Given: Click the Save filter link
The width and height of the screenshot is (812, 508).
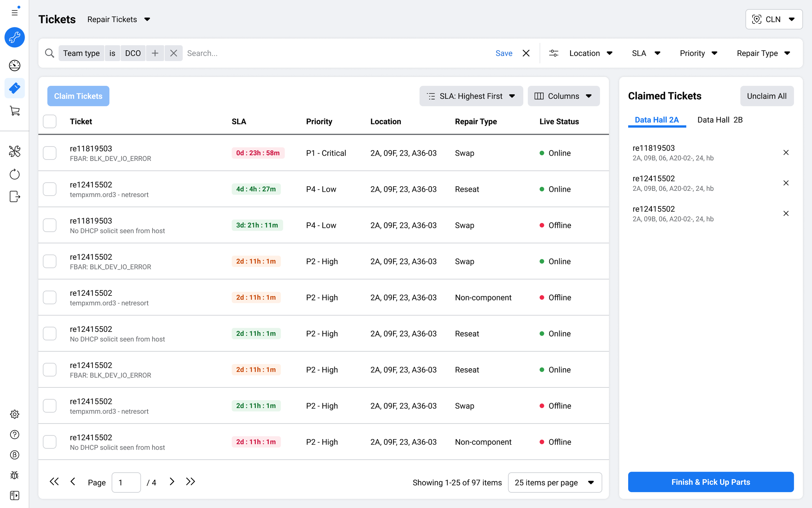Looking at the screenshot, I should tap(503, 53).
